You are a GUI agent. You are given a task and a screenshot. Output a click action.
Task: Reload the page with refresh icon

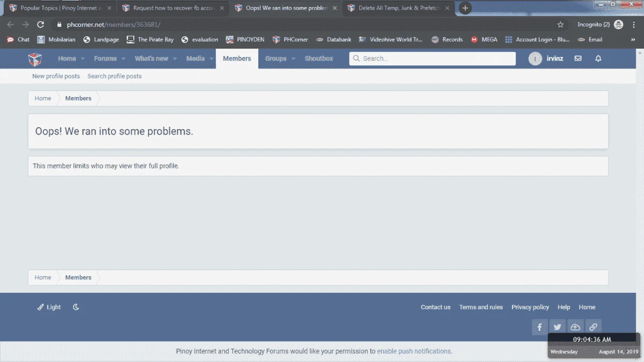[40, 25]
